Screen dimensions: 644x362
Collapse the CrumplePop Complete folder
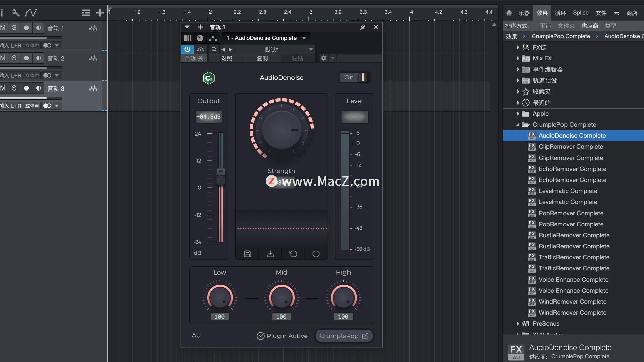tap(518, 125)
